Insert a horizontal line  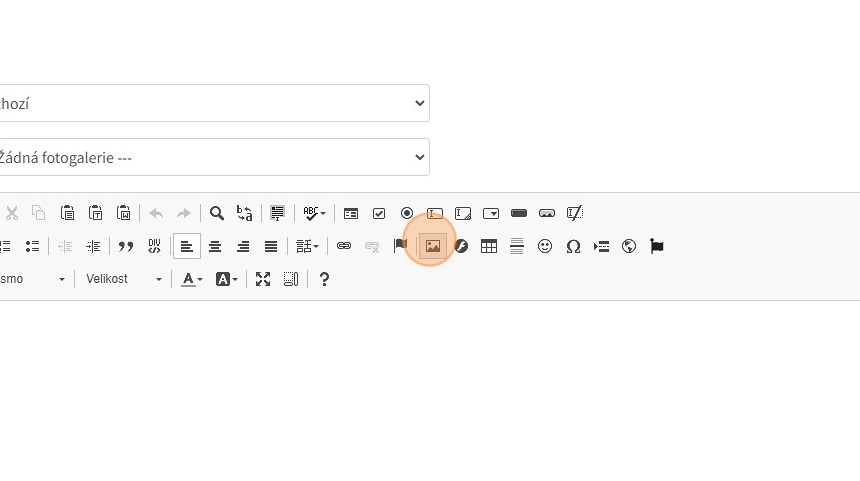(x=517, y=246)
